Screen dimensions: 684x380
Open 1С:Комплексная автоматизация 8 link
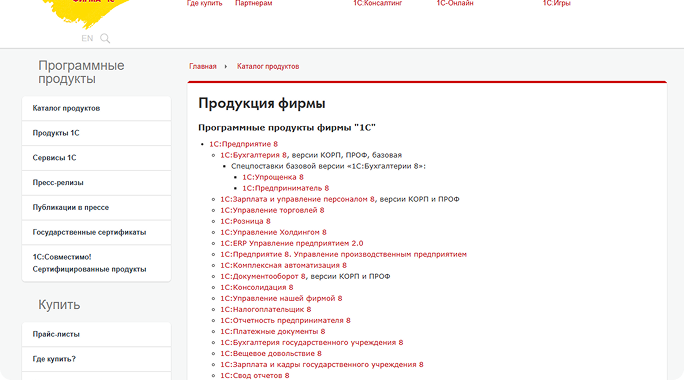point(284,265)
